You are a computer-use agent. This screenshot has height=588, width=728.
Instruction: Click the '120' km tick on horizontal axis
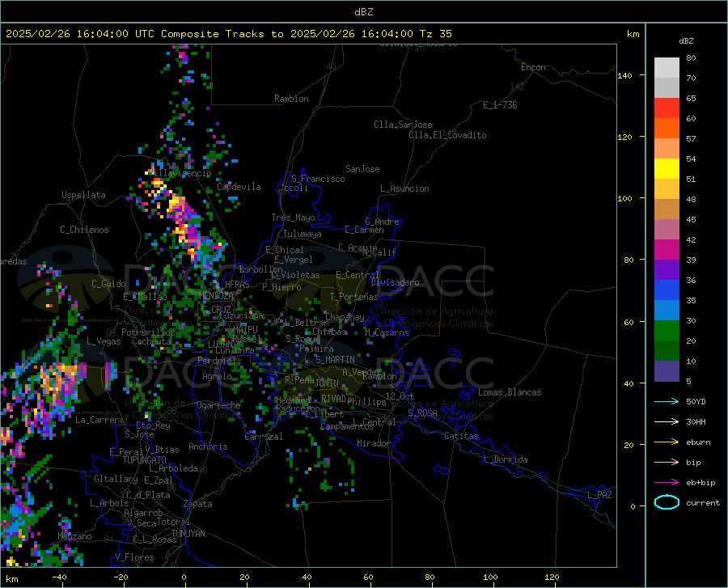pos(552,577)
